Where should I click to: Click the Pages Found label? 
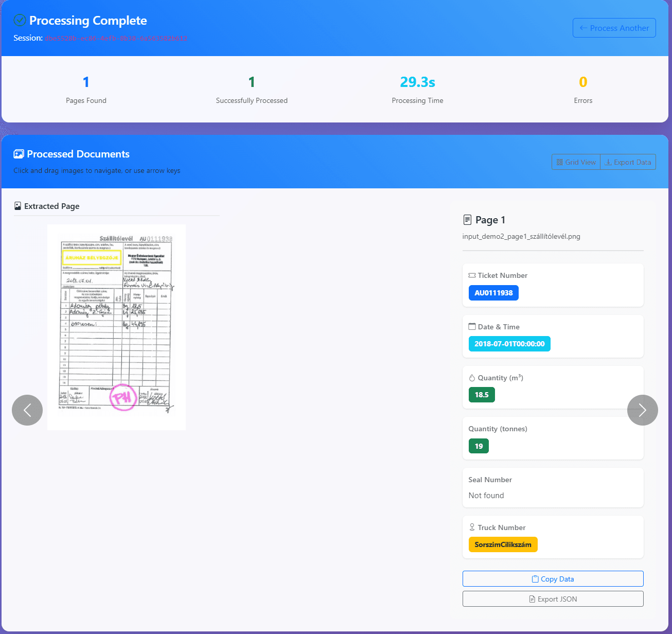tap(86, 100)
